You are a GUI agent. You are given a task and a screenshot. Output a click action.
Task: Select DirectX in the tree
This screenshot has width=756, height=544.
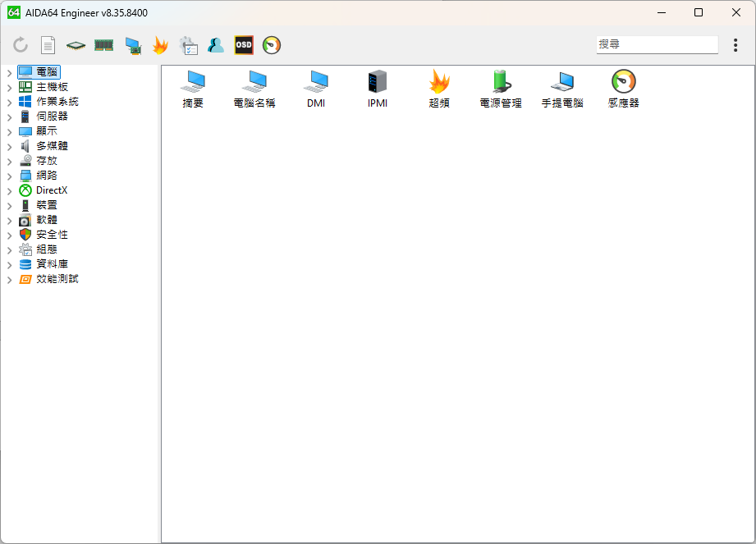[43, 190]
